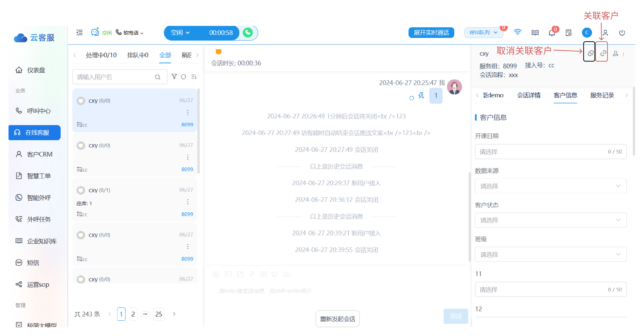Click the green phone dial button
The width and height of the screenshot is (644, 336).
click(x=248, y=32)
